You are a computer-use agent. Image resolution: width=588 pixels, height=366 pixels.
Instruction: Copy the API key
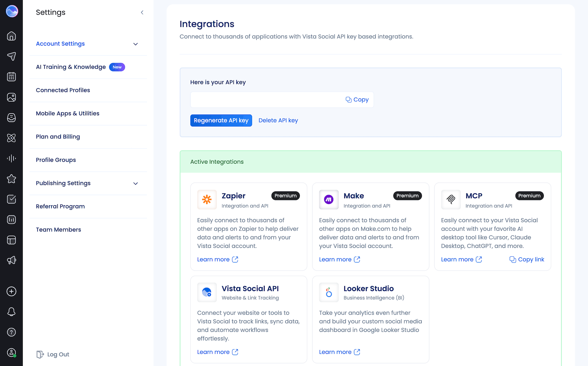tap(357, 100)
